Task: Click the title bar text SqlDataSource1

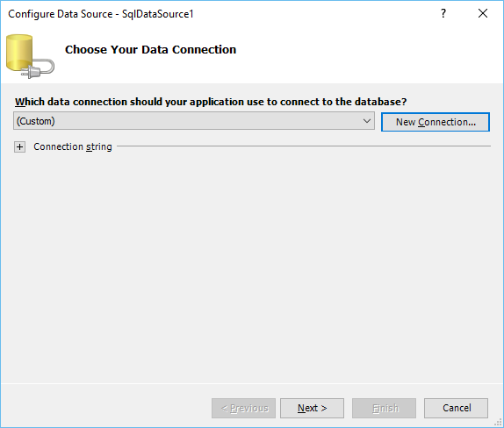Action: (157, 14)
